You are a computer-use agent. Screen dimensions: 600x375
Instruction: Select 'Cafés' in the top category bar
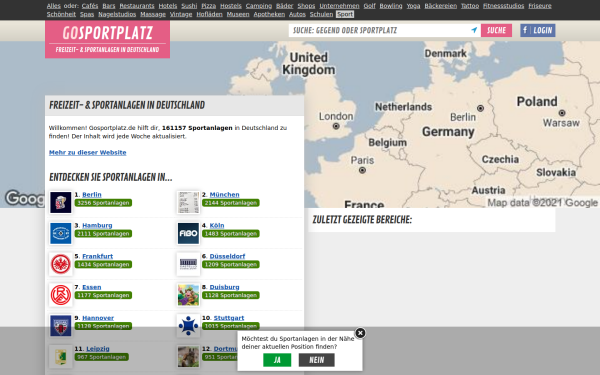(90, 6)
